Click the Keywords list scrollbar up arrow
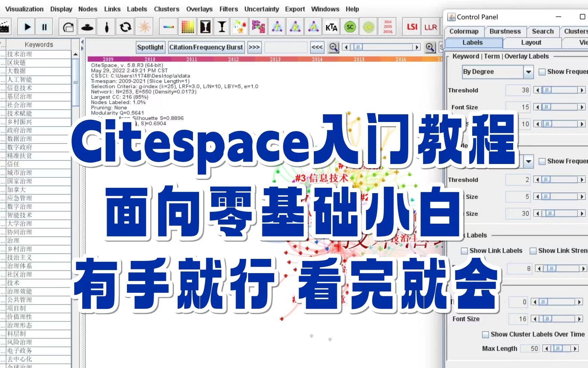This screenshot has width=588, height=368. [75, 54]
